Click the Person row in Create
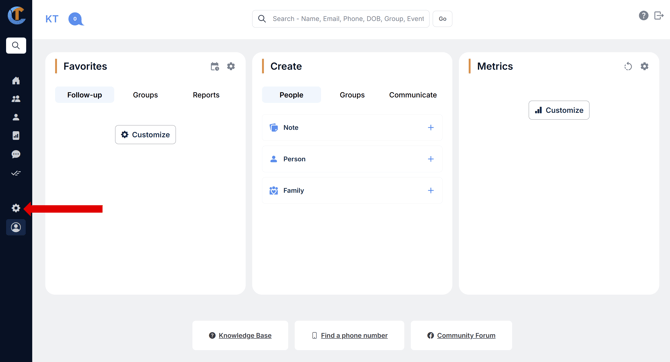The width and height of the screenshot is (670, 362). coord(352,159)
